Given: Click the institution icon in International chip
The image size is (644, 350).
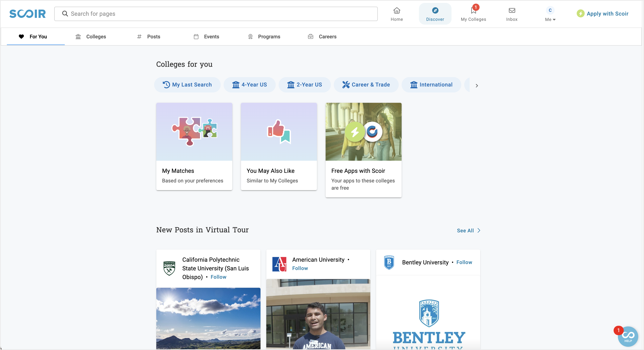Looking at the screenshot, I should [414, 85].
